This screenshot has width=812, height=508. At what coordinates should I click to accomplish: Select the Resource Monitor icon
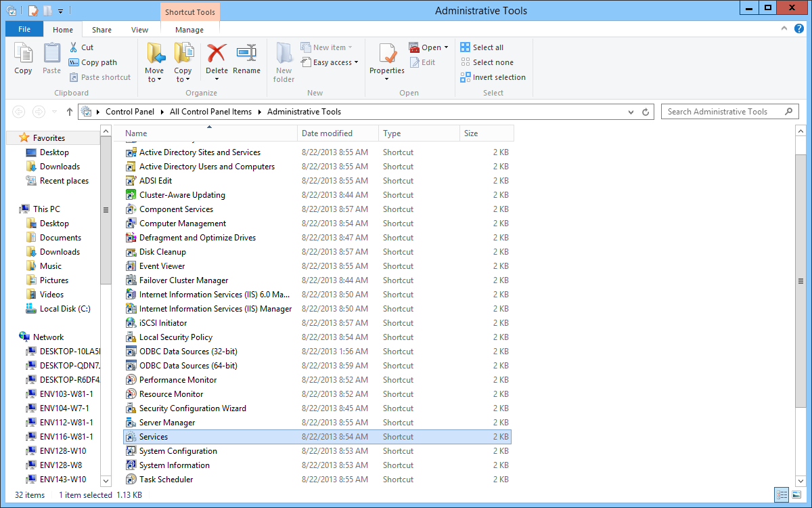click(131, 394)
